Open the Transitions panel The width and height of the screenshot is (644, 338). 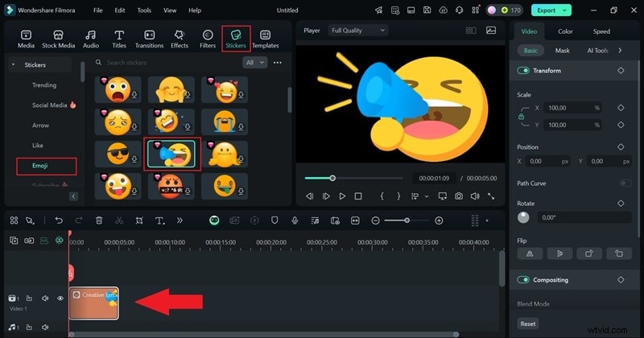tap(150, 39)
